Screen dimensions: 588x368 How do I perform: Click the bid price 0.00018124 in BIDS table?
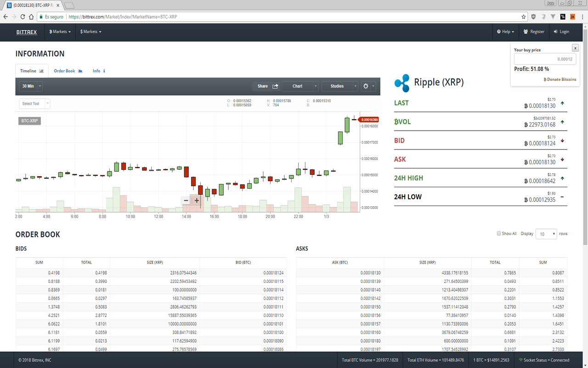coord(273,273)
